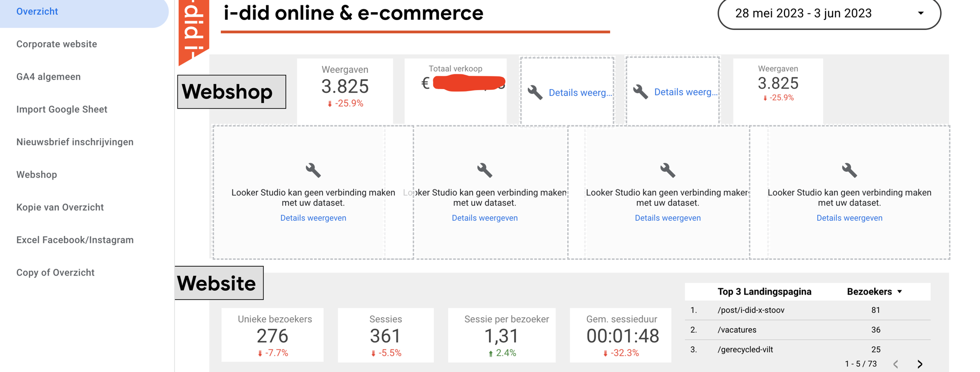Click the 2.4% change under Sessie per bezoeker
The image size is (980, 372).
point(502,353)
